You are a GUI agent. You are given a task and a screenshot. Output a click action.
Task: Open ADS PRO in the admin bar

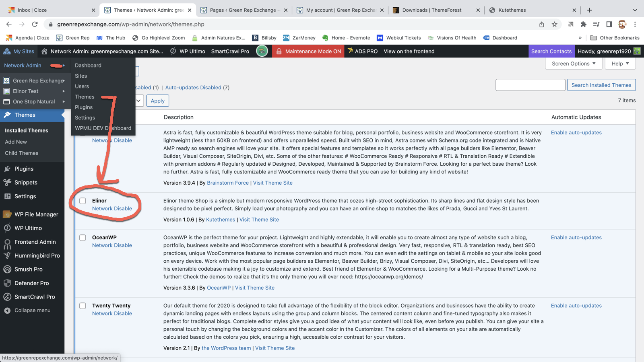click(363, 51)
